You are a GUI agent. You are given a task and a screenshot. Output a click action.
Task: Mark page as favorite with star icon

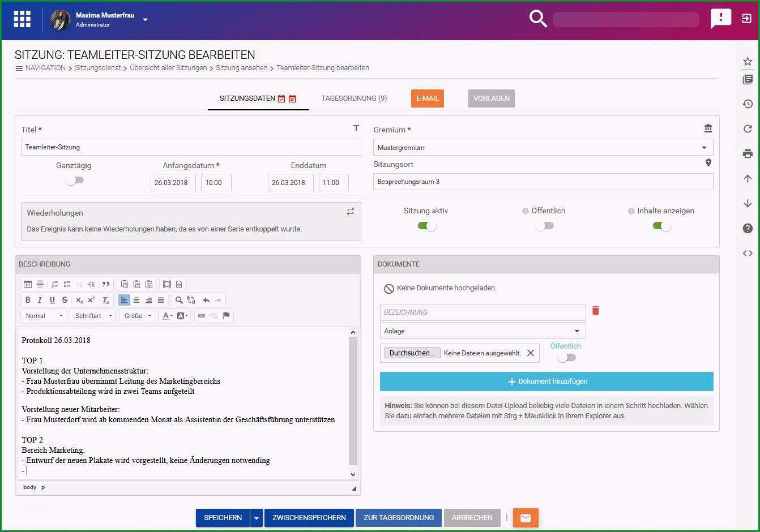[x=748, y=62]
